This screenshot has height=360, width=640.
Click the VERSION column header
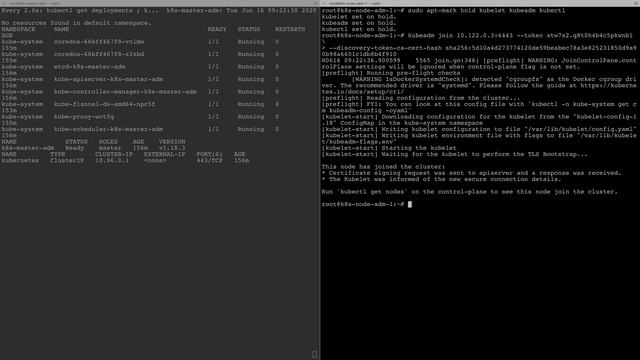pos(172,142)
